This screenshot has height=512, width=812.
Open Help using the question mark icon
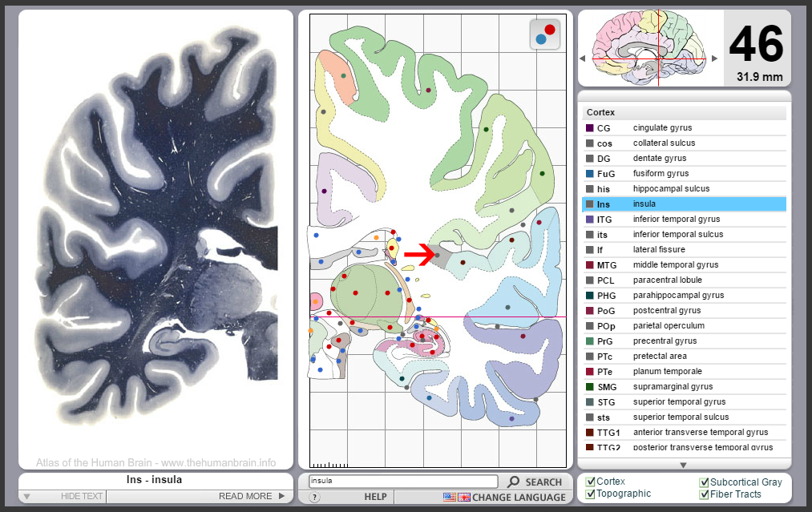pos(314,497)
